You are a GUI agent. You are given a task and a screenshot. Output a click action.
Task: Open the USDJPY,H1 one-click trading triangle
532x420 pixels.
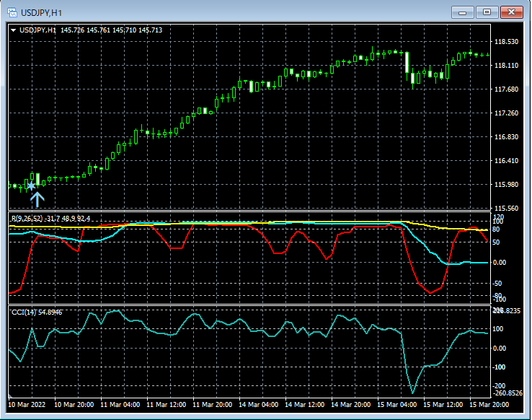(x=13, y=30)
